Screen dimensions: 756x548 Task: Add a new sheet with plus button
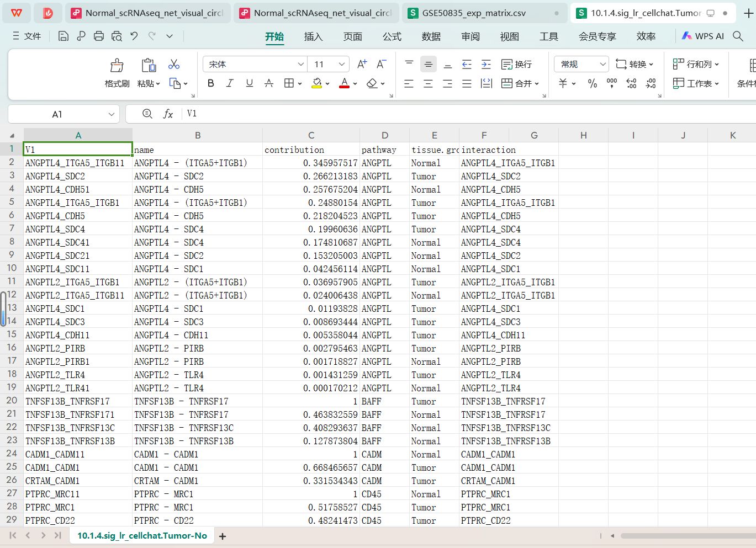223,536
